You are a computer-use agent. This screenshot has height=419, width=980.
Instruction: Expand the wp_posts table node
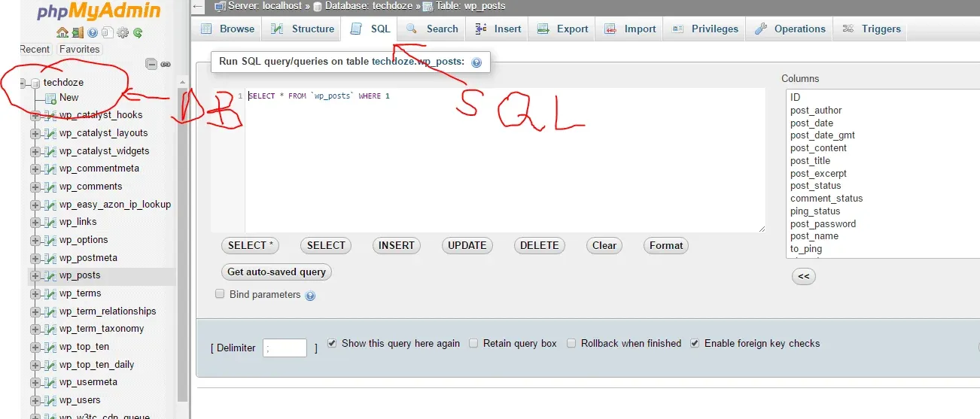(35, 276)
